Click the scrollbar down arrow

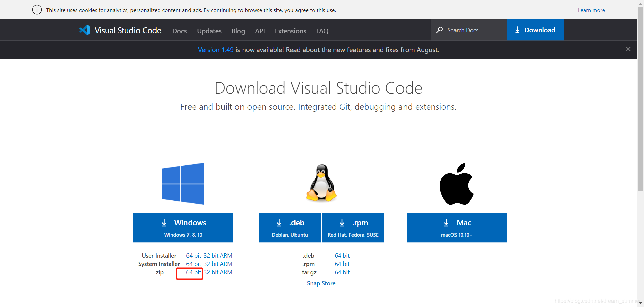[x=640, y=303]
